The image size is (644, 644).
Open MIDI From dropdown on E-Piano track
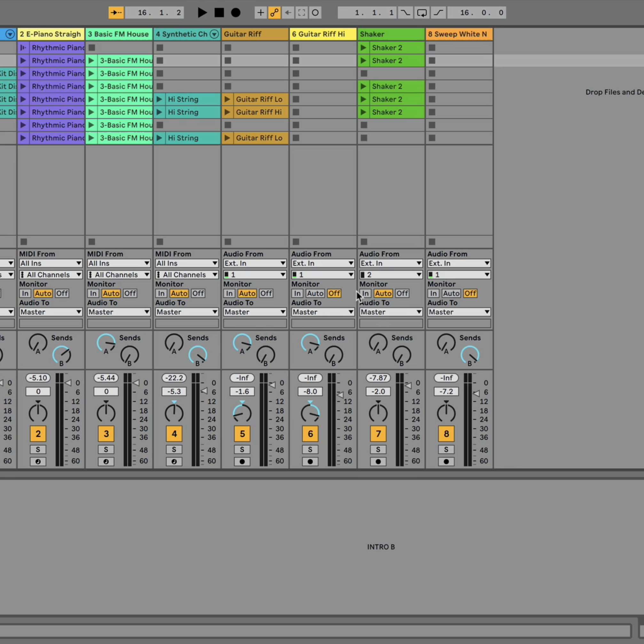(51, 263)
